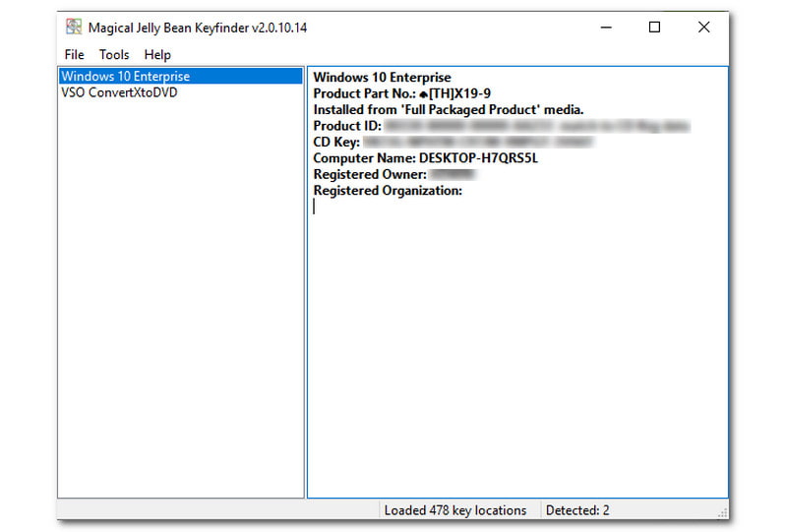Click the Registered Owner line

tap(394, 174)
